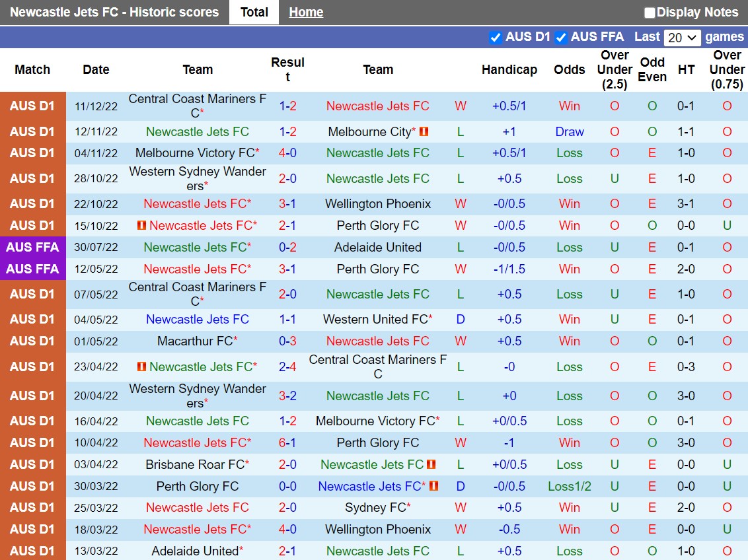Select the 4-0 result on 04/11/22
The height and width of the screenshot is (560, 748).
tap(287, 153)
